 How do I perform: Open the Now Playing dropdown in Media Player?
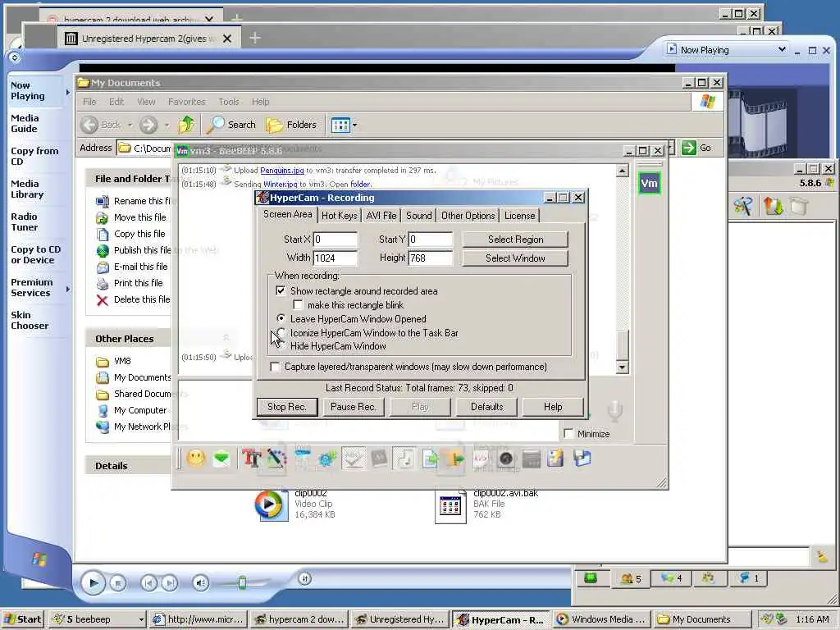coord(782,50)
